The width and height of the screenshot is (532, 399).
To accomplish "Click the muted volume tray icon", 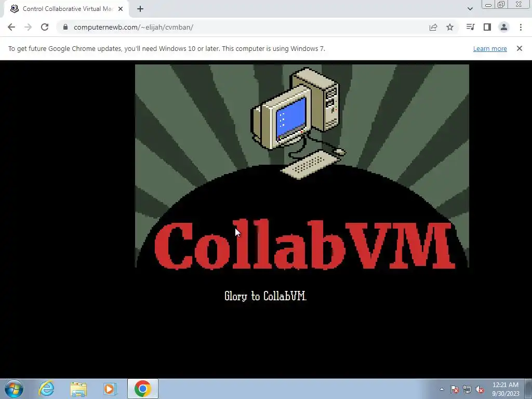I will pyautogui.click(x=480, y=389).
